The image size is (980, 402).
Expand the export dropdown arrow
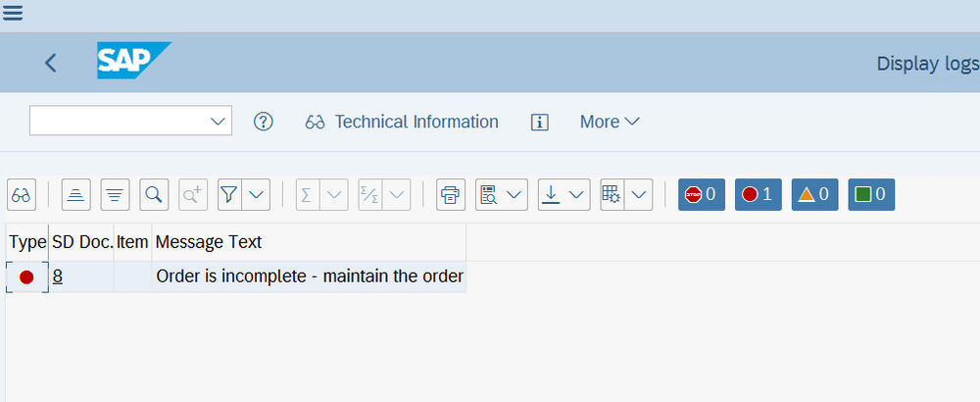point(577,194)
